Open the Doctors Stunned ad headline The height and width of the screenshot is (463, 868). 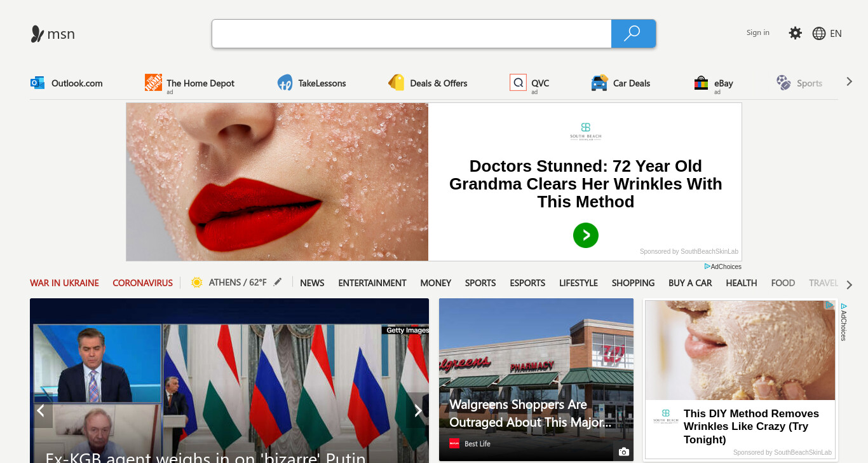click(586, 184)
